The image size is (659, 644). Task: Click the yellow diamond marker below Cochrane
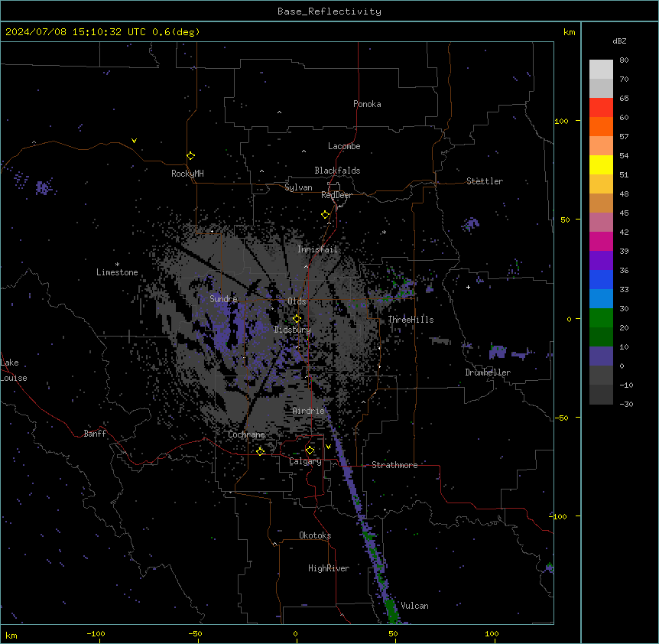click(x=260, y=451)
